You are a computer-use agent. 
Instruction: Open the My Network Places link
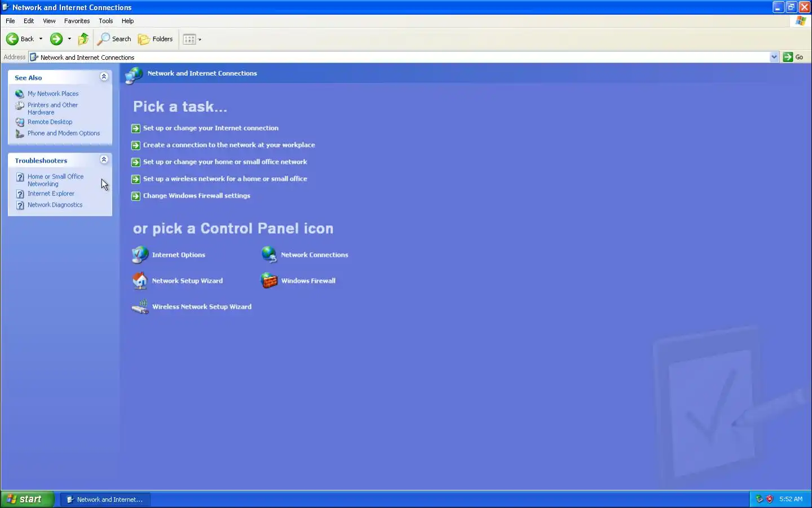(53, 94)
